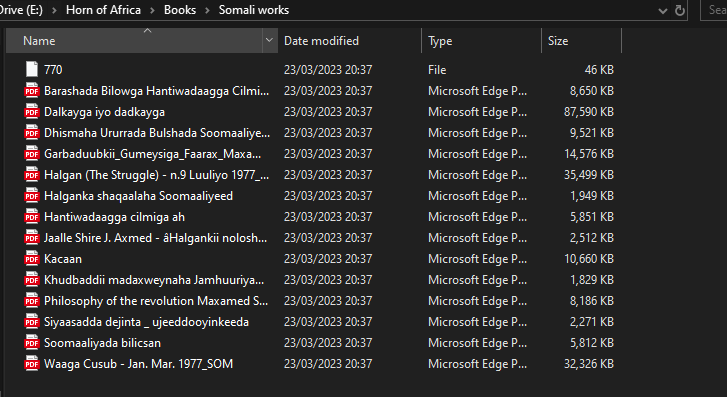This screenshot has height=397, width=727.
Task: Click the refresh icon in address bar
Action: coord(680,10)
